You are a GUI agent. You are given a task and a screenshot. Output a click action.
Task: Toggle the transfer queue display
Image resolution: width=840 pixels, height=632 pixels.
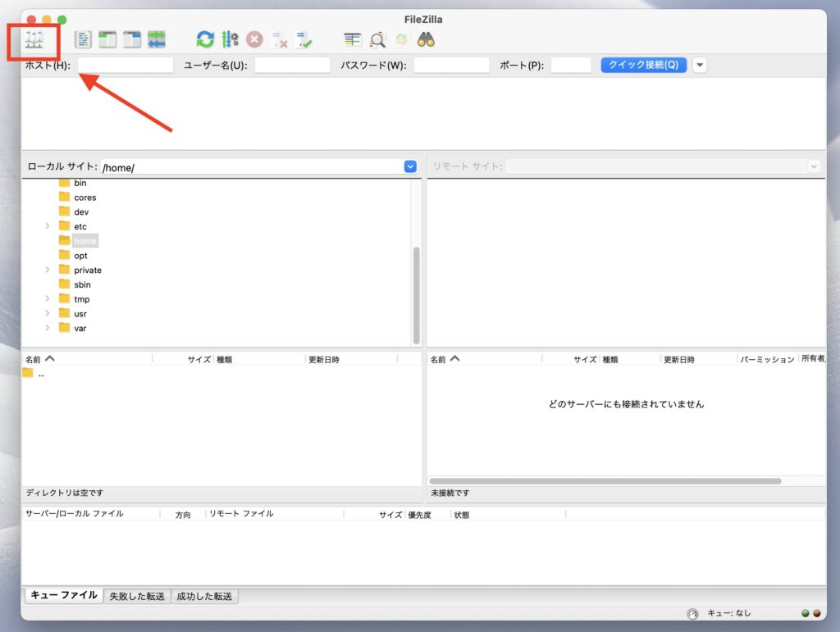[157, 39]
